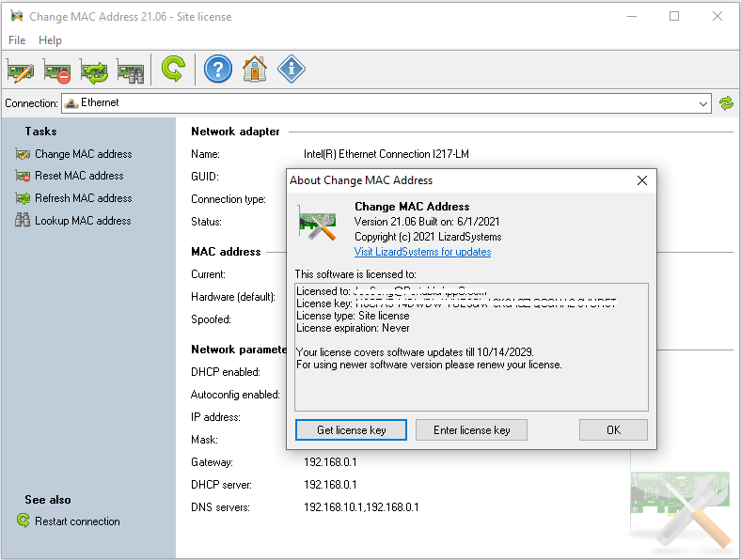Click the Get license key button
The width and height of the screenshot is (741, 560).
pos(351,430)
